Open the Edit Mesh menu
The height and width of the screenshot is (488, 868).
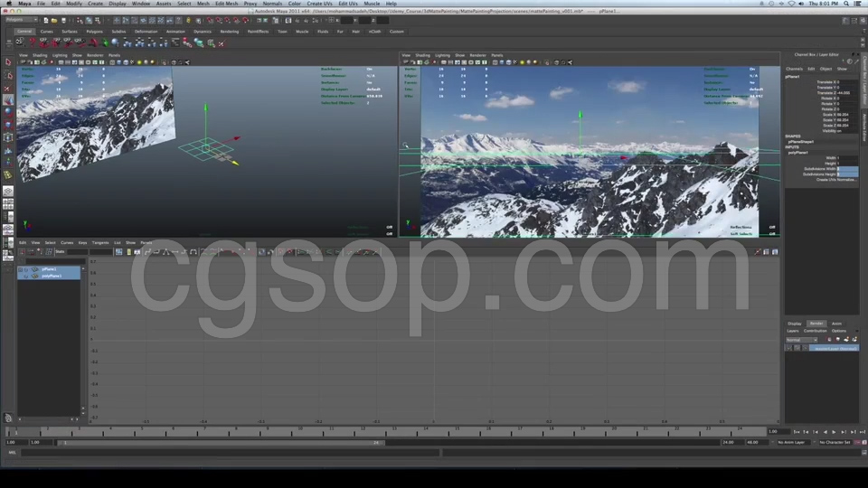coord(226,4)
